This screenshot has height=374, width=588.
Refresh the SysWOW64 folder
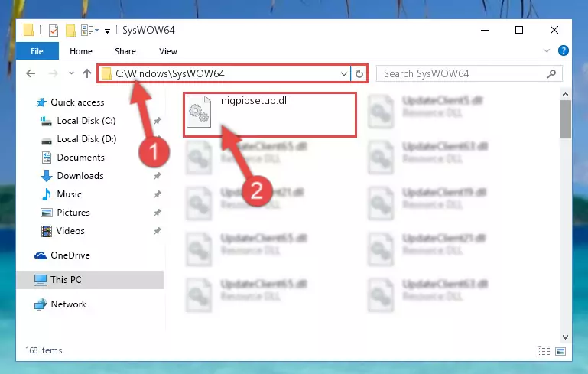pyautogui.click(x=359, y=73)
